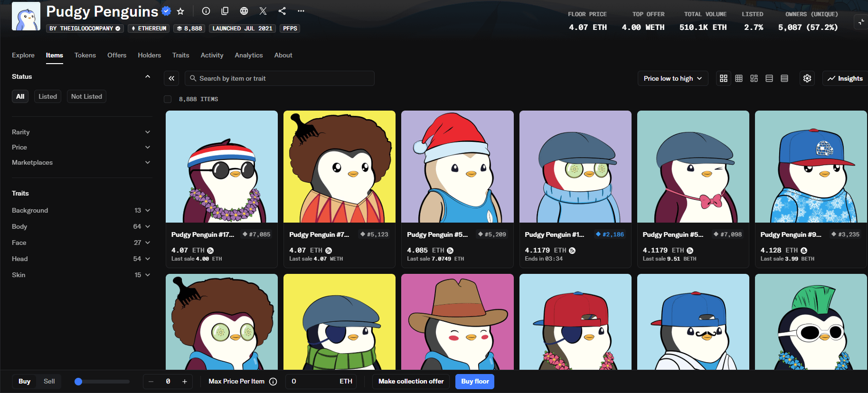Click the share icon in header

282,11
